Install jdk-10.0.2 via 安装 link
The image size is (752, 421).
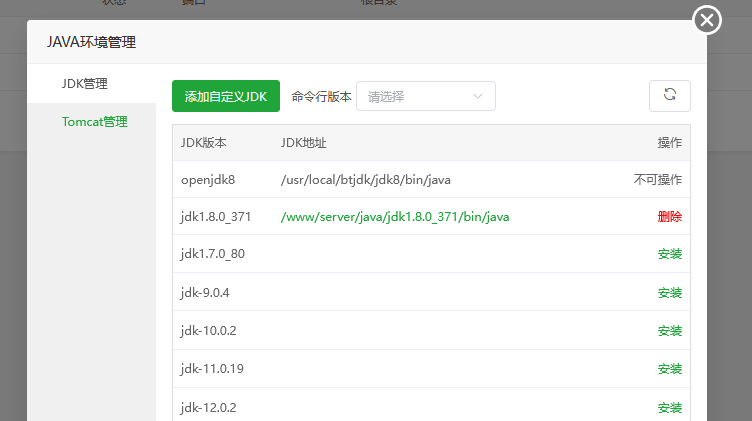pos(670,331)
